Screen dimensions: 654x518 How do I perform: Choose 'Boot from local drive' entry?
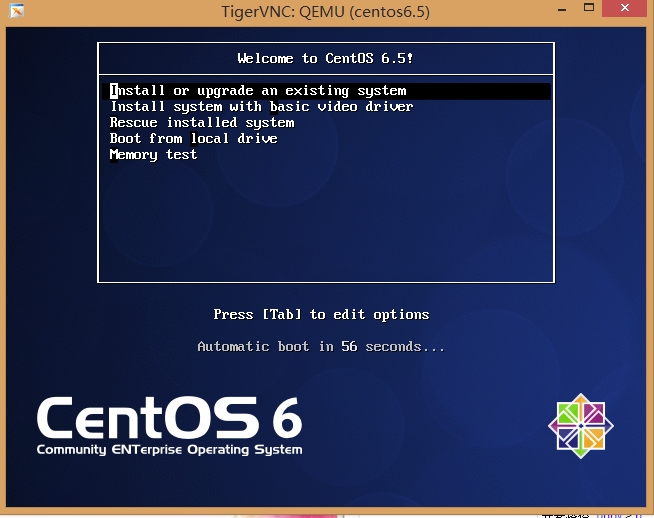[194, 138]
